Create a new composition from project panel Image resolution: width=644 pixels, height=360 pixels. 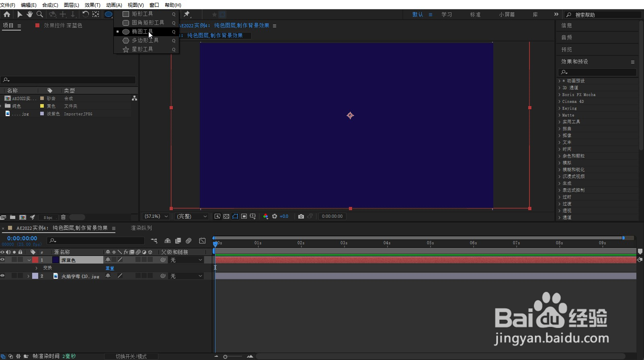click(x=23, y=217)
